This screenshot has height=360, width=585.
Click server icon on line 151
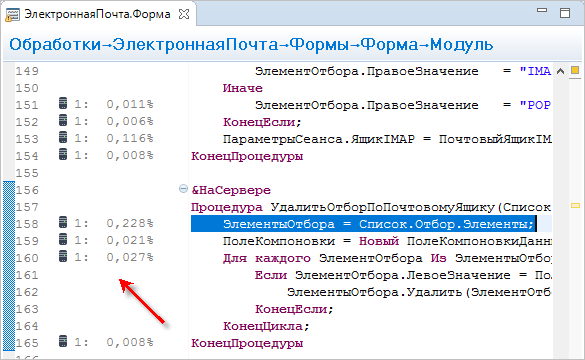click(63, 103)
